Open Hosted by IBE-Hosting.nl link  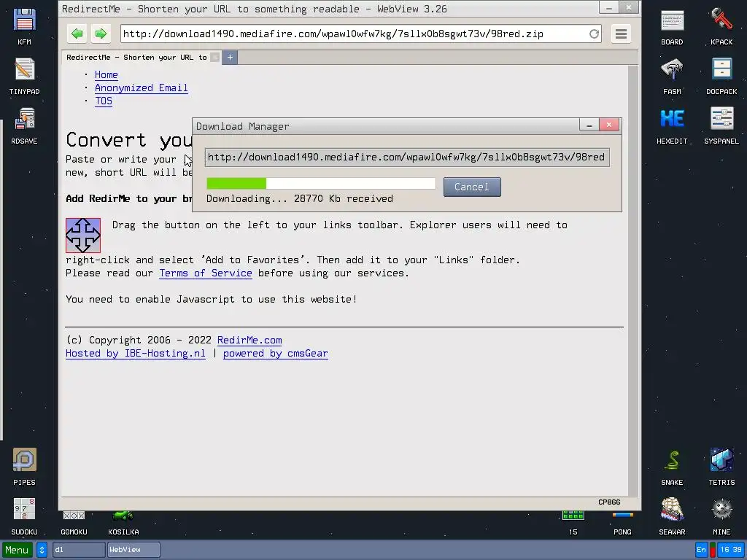(x=135, y=354)
